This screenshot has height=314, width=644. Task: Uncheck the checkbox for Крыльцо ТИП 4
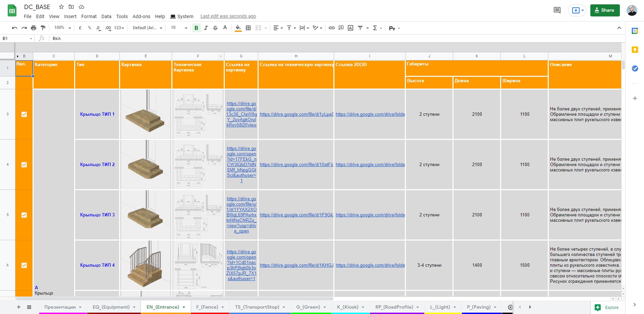point(24,265)
